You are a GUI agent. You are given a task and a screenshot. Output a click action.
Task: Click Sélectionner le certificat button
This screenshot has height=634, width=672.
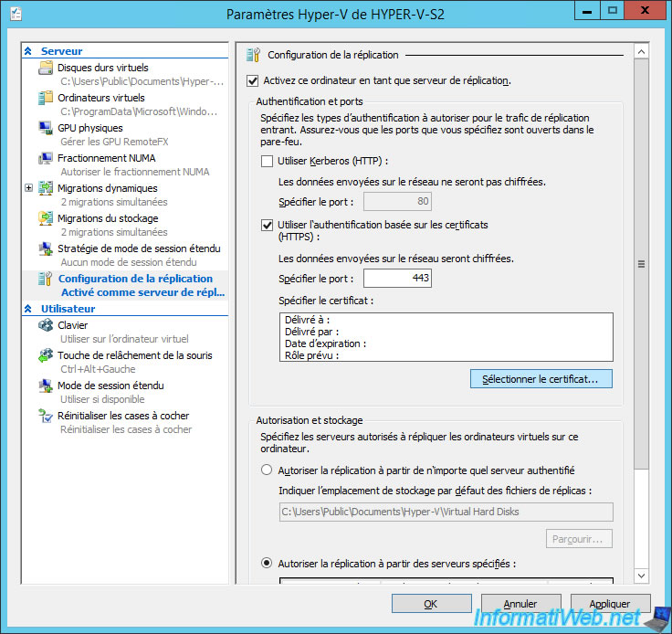(541, 379)
